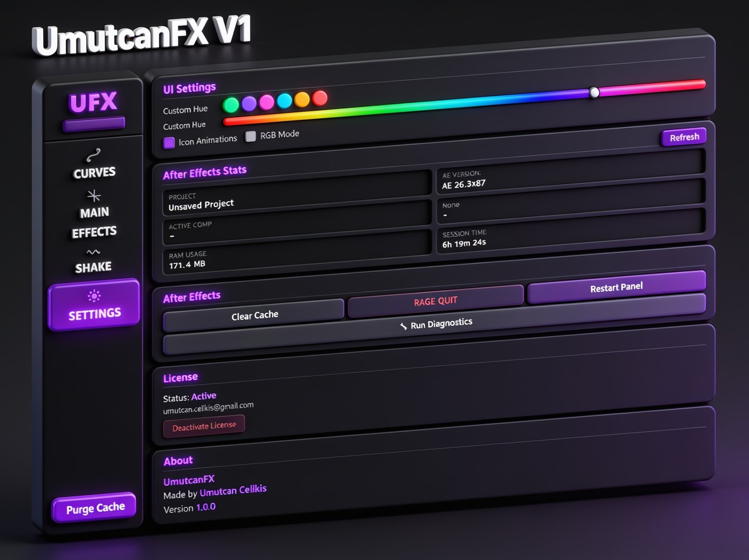Pick the red hue swatch

320,98
